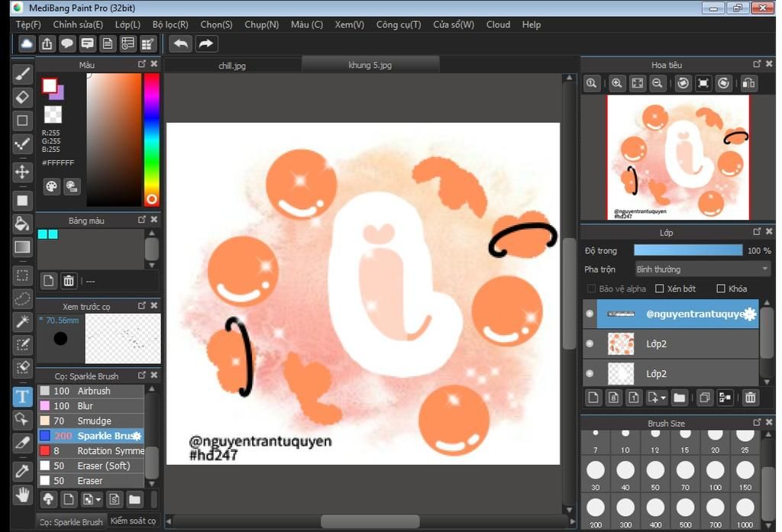Pop out the Lớp panel

[x=757, y=231]
